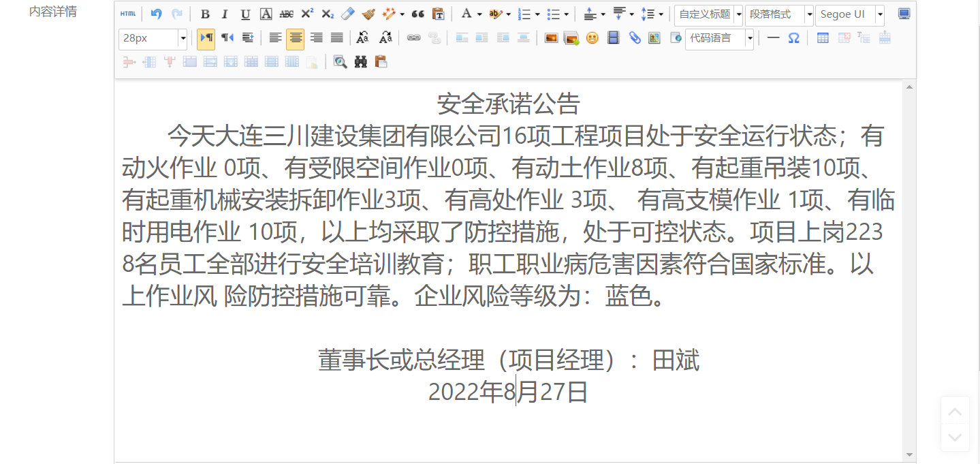
Task: Click the heading text 安全承诺公告
Action: [508, 104]
